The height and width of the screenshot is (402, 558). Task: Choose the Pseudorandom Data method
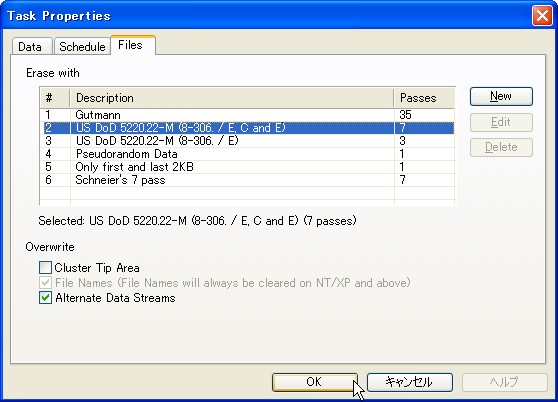[x=247, y=154]
